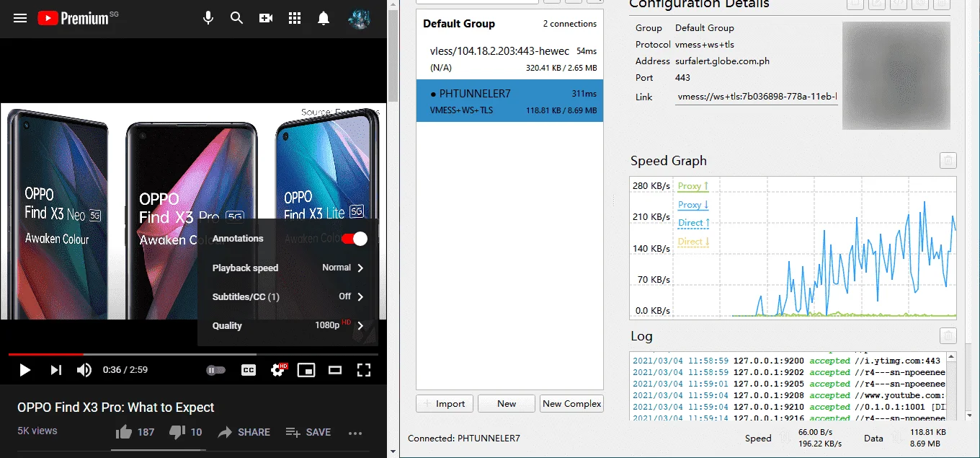980x458 pixels.
Task: Enter fullscreen mode
Action: coord(364,370)
